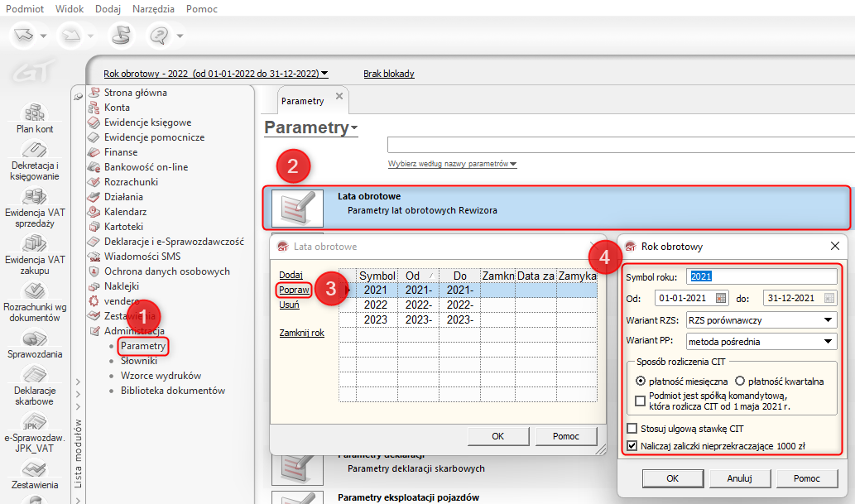Open the Widok menu

click(70, 9)
